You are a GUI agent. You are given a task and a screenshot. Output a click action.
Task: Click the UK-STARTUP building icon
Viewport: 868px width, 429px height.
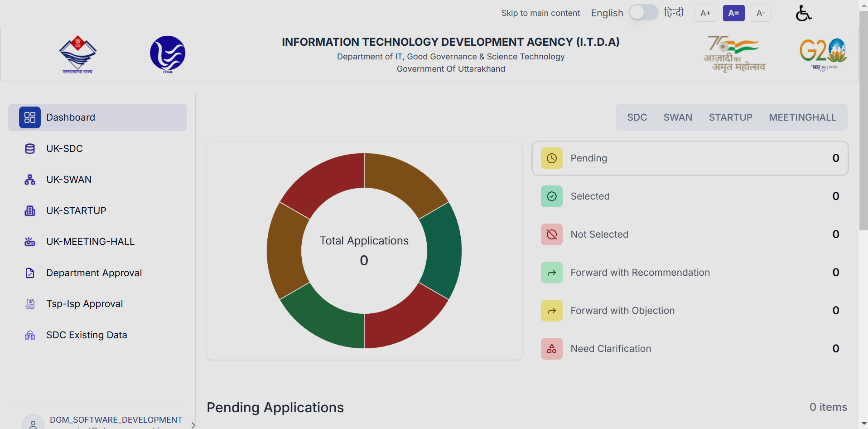coord(30,211)
